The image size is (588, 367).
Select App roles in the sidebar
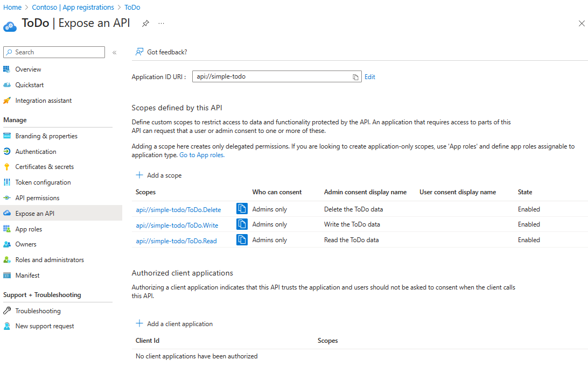pyautogui.click(x=29, y=229)
